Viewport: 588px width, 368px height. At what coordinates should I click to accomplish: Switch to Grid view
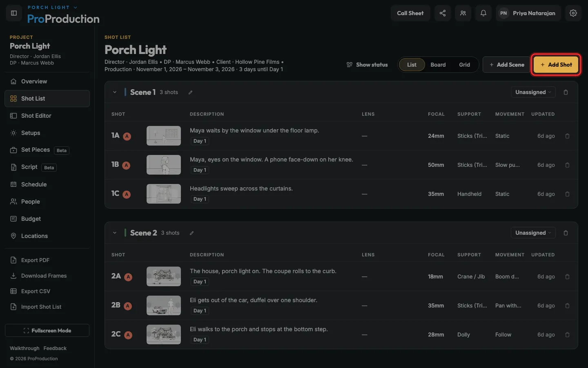[x=464, y=65]
